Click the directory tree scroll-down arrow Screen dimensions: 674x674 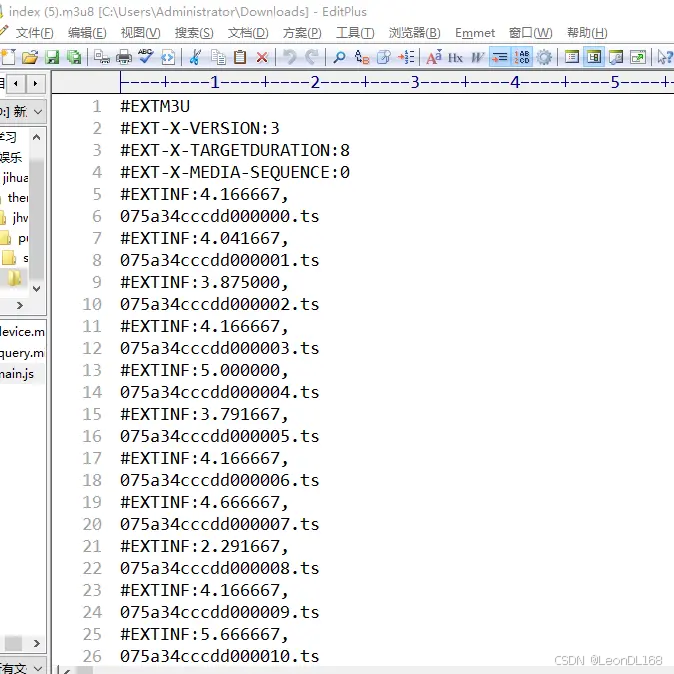37,288
